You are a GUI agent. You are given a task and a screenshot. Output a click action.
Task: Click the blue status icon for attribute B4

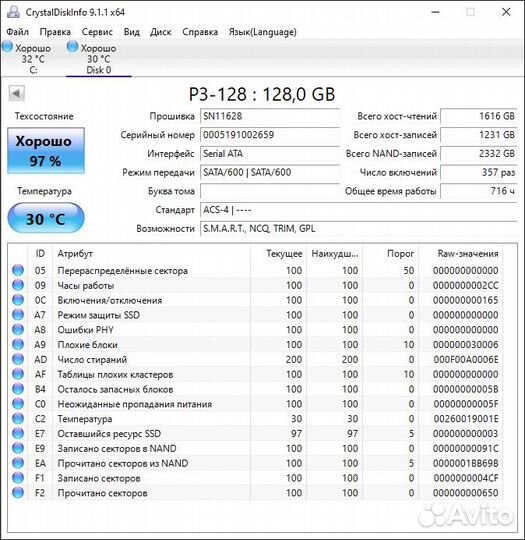[18, 389]
